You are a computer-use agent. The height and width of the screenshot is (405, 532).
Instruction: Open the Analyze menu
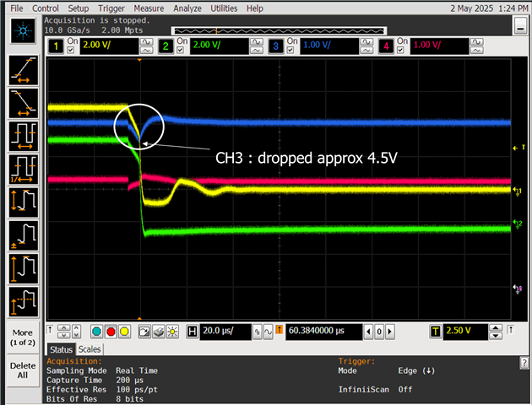coord(187,8)
